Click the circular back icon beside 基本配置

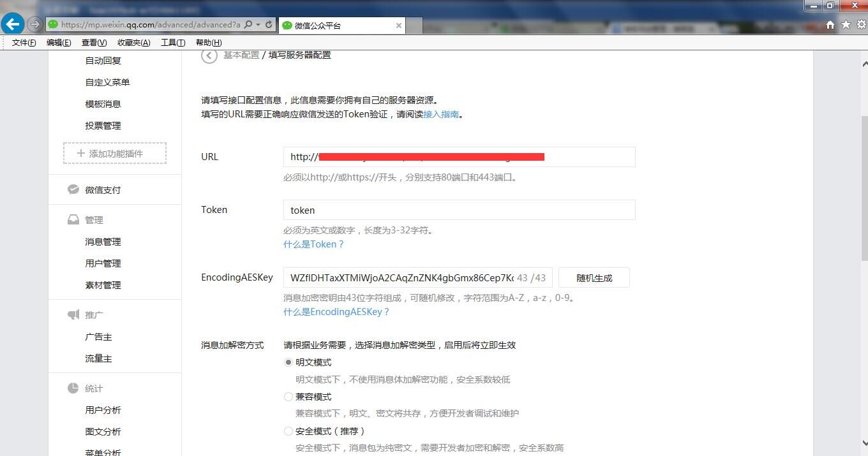click(x=209, y=55)
